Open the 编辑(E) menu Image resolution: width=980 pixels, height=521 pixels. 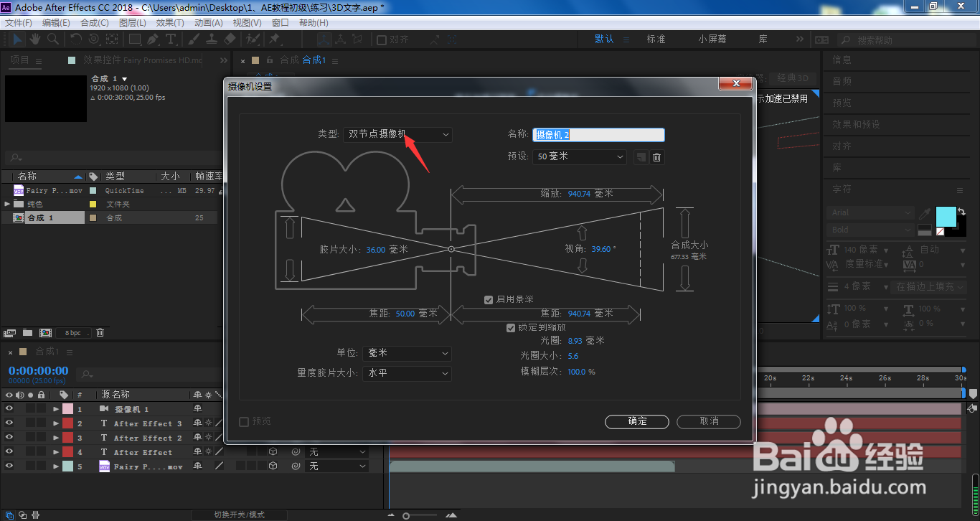click(56, 23)
